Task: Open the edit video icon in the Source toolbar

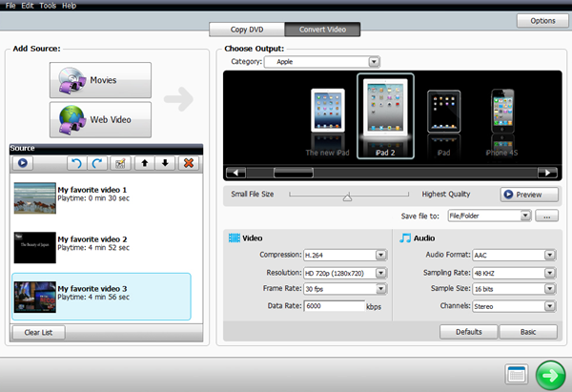Action: coord(120,163)
